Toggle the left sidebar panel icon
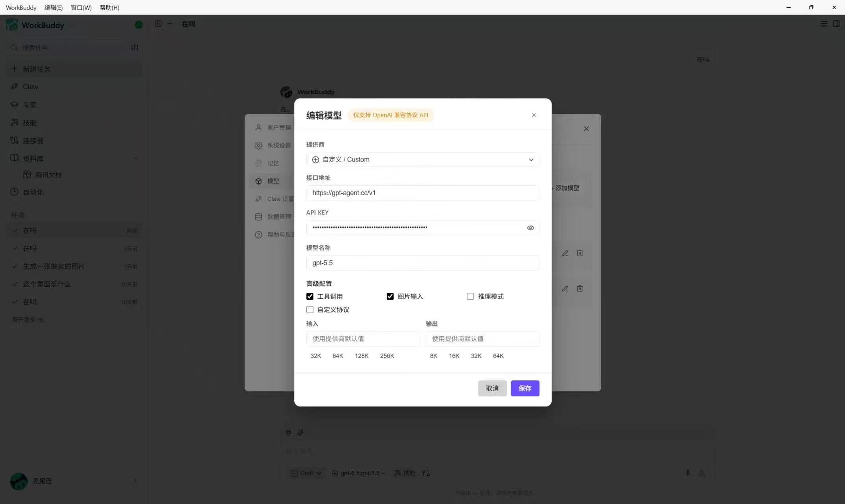 pyautogui.click(x=158, y=24)
